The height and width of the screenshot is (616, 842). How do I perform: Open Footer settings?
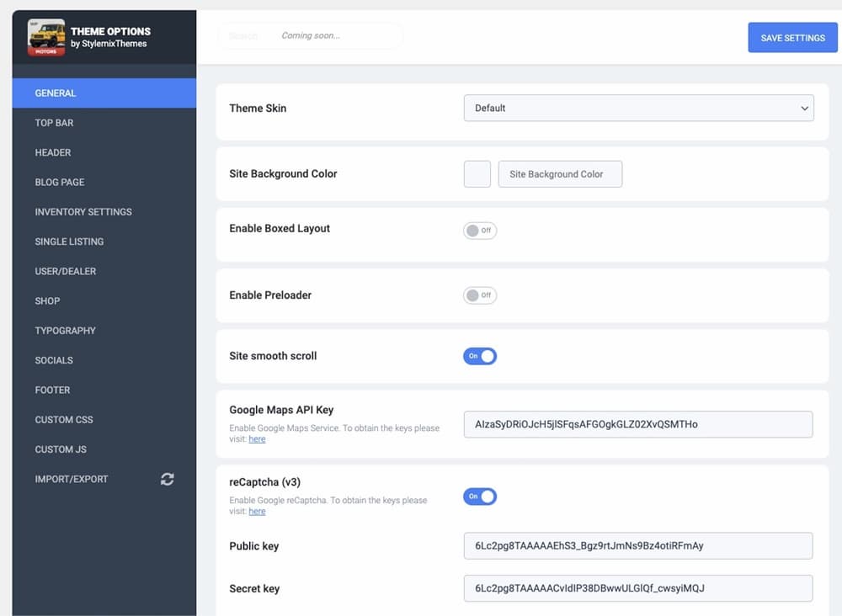[x=104, y=390]
